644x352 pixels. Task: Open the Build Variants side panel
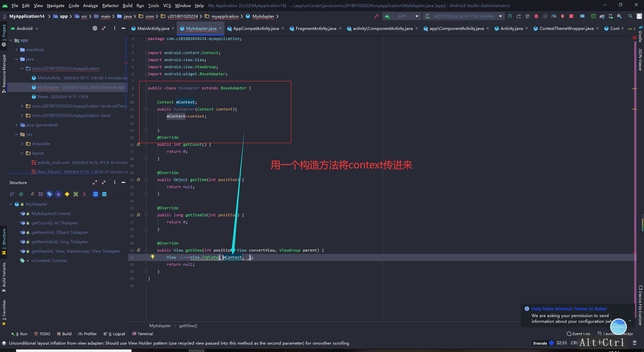point(4,277)
